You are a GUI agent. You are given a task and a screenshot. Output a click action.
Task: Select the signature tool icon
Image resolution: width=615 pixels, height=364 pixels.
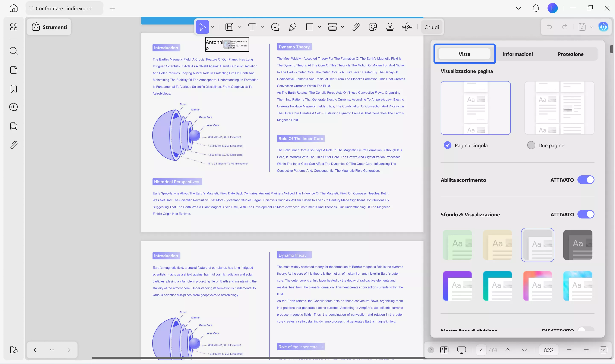[x=407, y=27]
